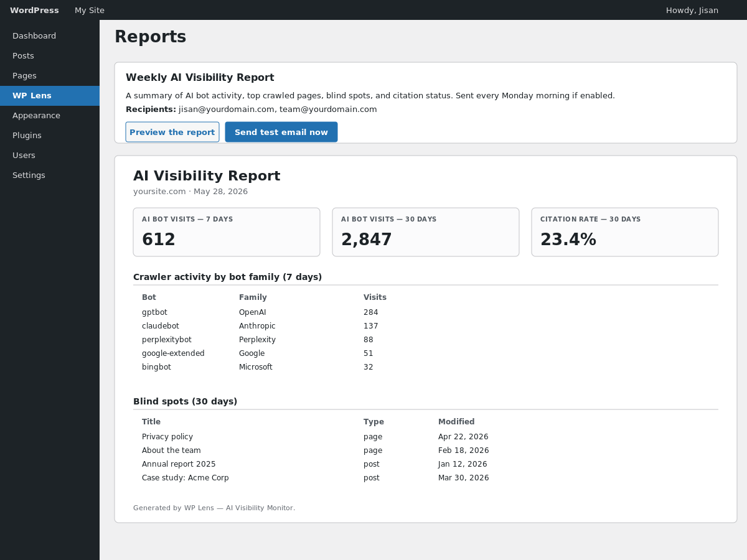747x560 pixels.
Task: Click recipient jisan@yourdomain.com, team@yourdomain.com text
Action: 278,110
